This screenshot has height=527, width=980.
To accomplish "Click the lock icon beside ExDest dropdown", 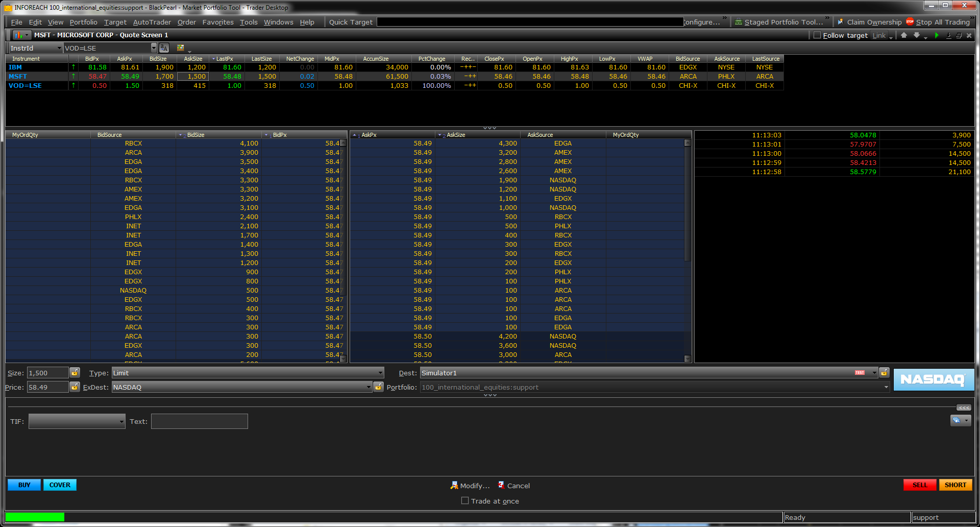I will (378, 387).
